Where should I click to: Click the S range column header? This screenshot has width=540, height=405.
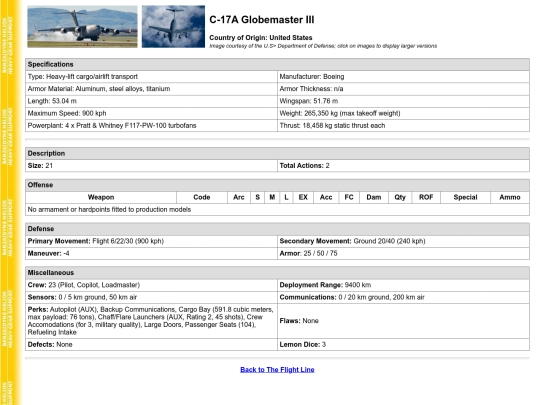click(258, 197)
